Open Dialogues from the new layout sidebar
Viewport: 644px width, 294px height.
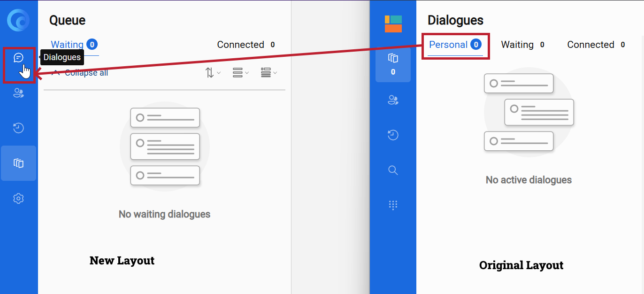click(18, 58)
